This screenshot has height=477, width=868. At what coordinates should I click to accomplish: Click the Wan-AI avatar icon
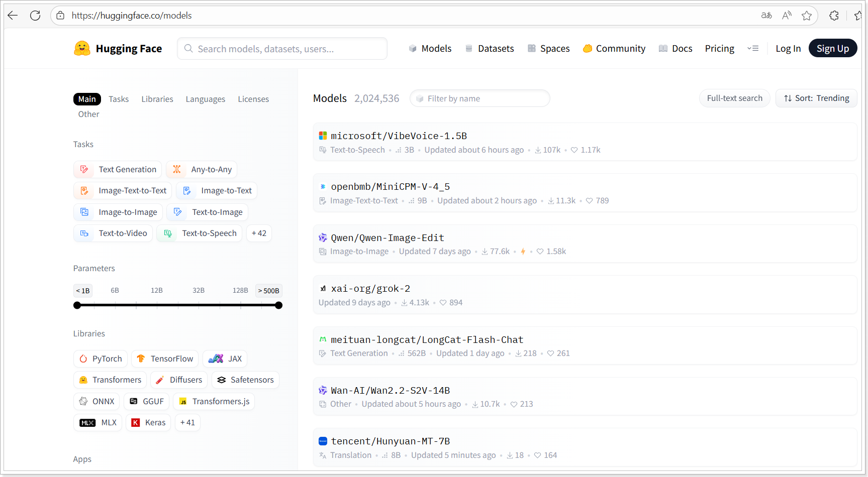click(323, 390)
